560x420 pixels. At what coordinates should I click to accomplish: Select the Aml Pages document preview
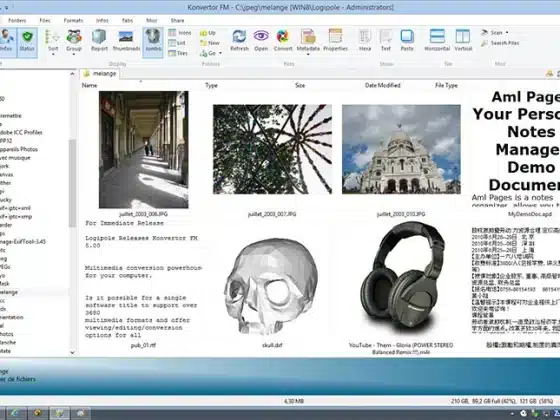(x=516, y=148)
